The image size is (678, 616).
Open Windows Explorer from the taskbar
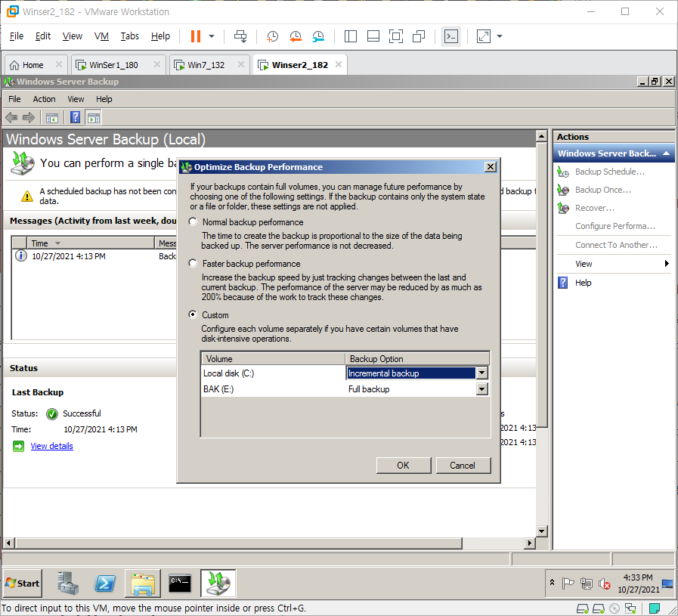point(143,583)
